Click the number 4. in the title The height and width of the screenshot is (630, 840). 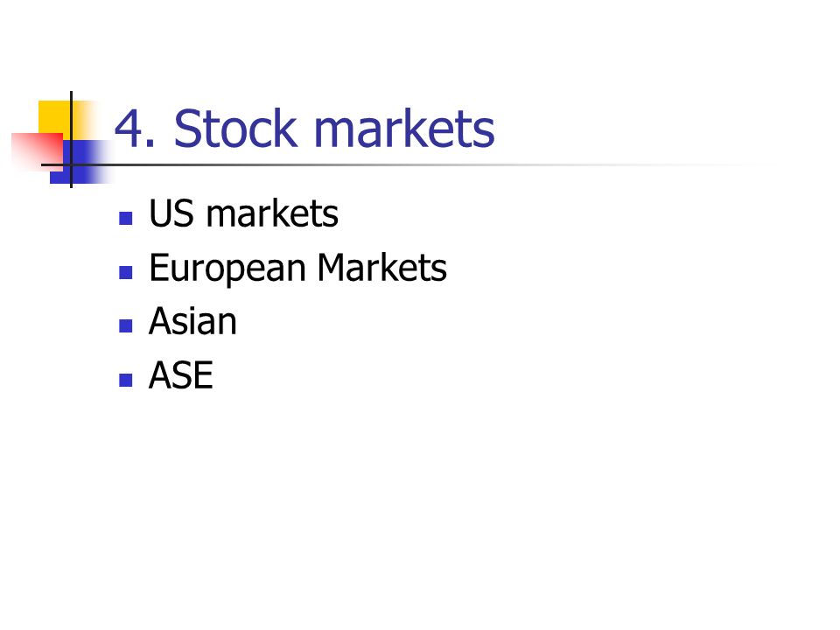click(135, 129)
